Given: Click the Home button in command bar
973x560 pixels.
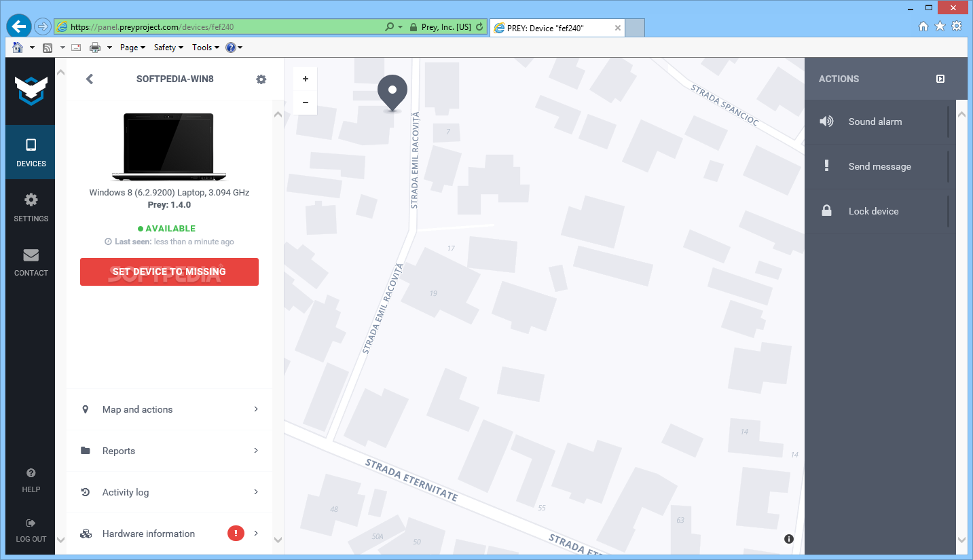Looking at the screenshot, I should [18, 48].
